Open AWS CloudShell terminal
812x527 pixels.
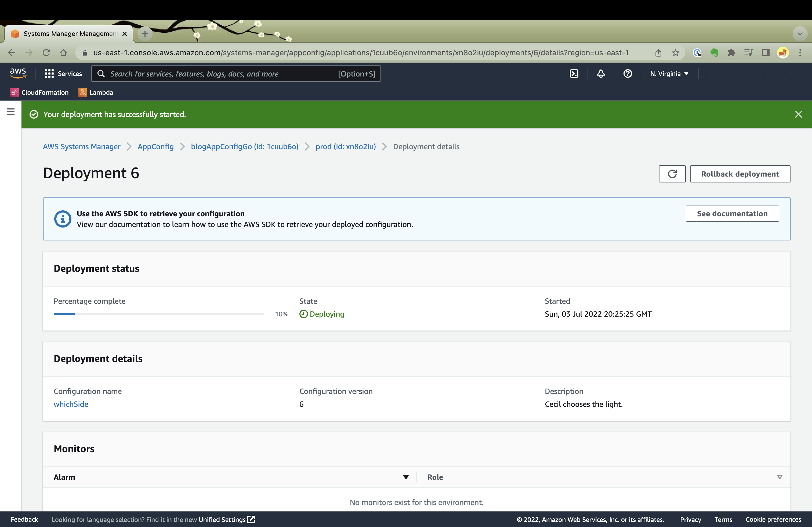point(574,73)
